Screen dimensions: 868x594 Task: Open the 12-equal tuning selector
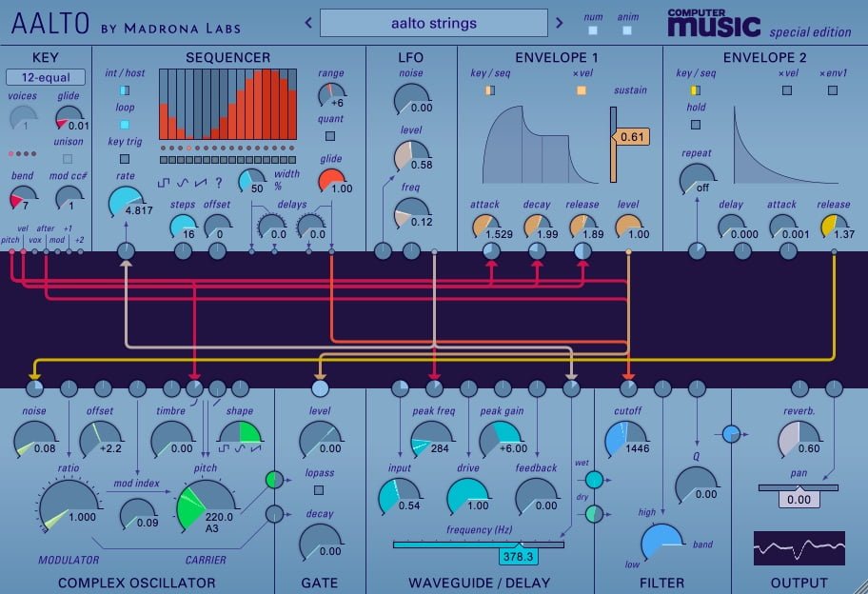point(46,77)
